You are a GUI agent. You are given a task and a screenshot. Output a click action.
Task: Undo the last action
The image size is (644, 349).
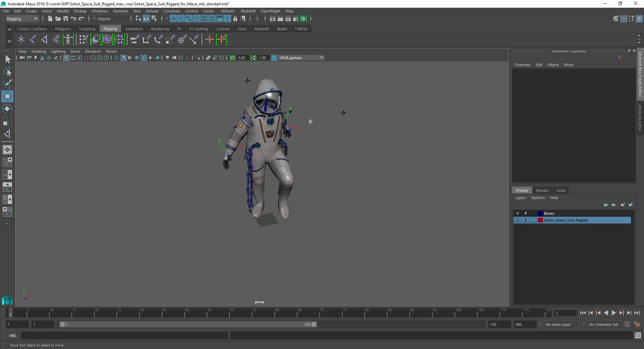tap(73, 19)
